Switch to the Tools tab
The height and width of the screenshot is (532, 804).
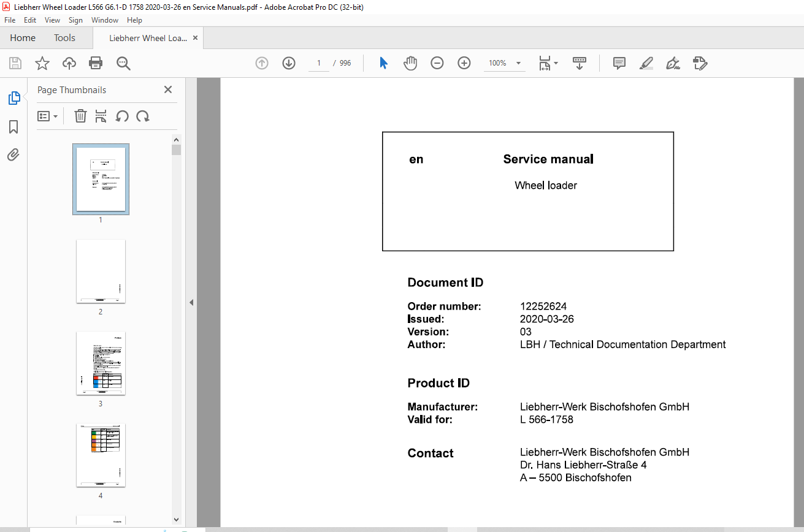[64, 38]
